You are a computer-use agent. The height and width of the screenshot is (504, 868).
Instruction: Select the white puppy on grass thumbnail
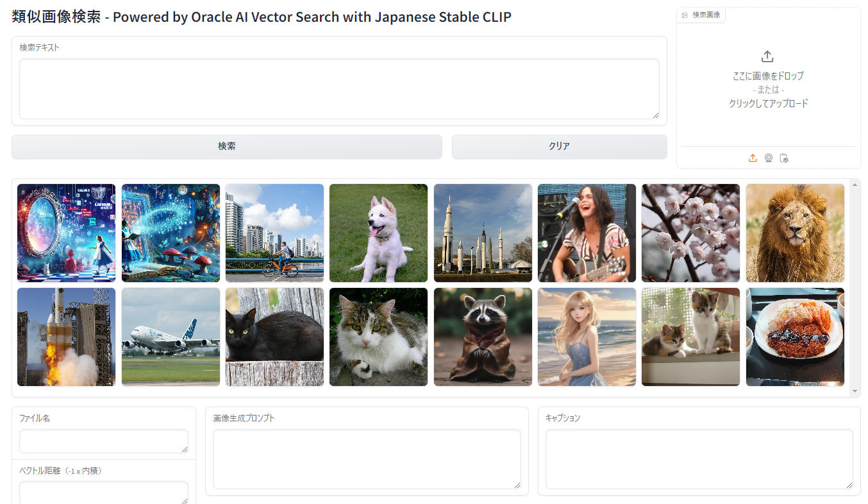[x=378, y=233]
